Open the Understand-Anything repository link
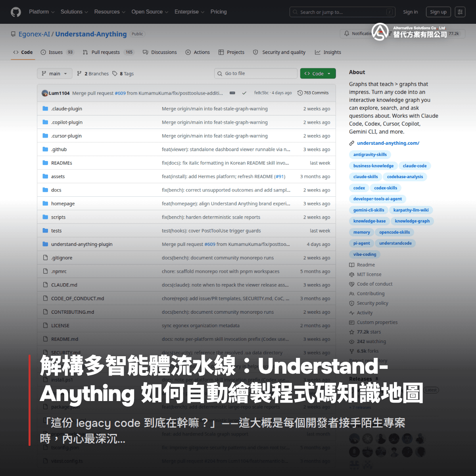Viewport: 476px width, 476px height. pos(91,34)
